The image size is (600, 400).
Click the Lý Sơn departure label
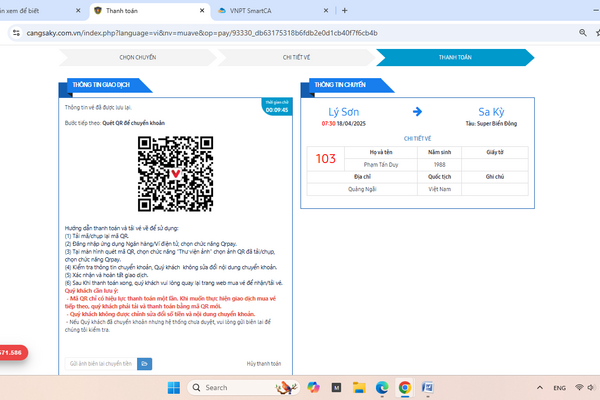click(344, 112)
